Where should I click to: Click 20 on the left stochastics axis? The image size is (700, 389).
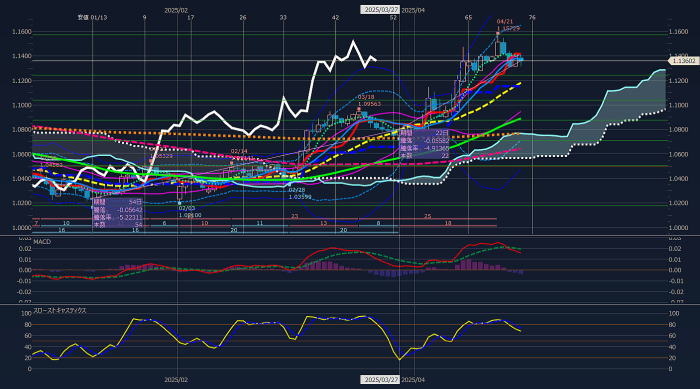(29, 358)
